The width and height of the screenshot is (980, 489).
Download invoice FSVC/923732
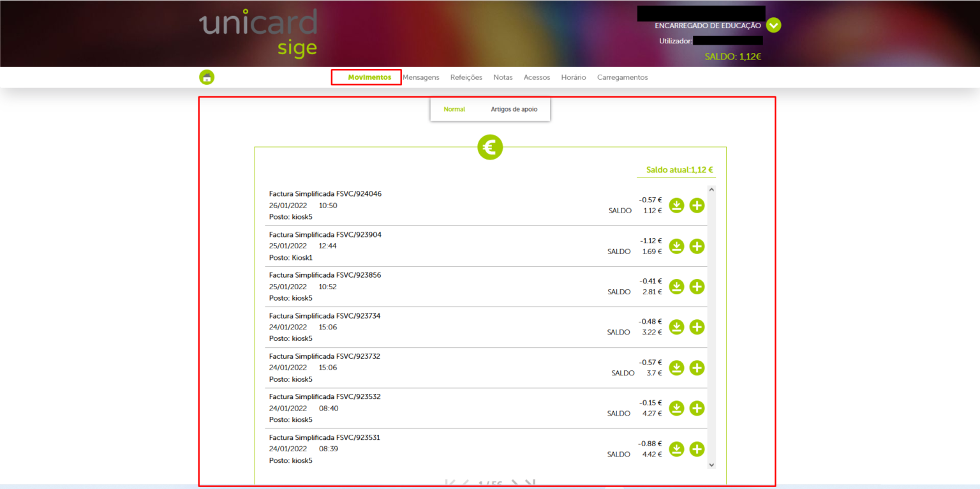pyautogui.click(x=676, y=368)
